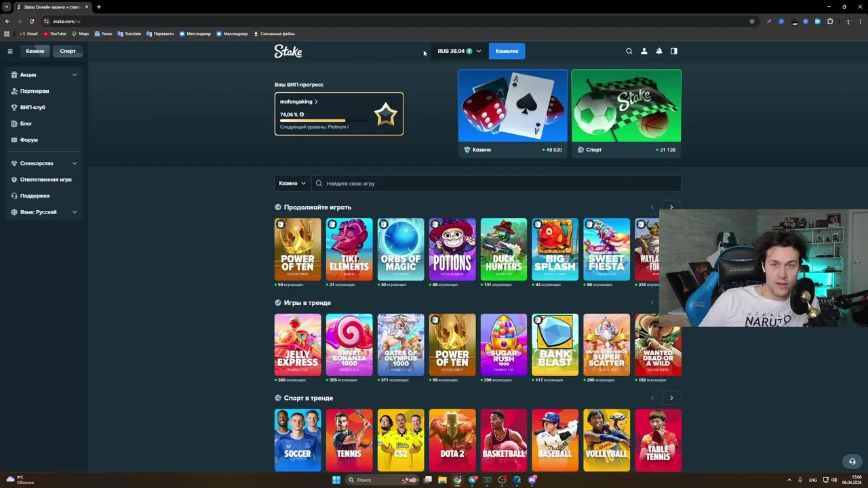Go back in browser history
The width and height of the screenshot is (868, 488).
[x=7, y=21]
